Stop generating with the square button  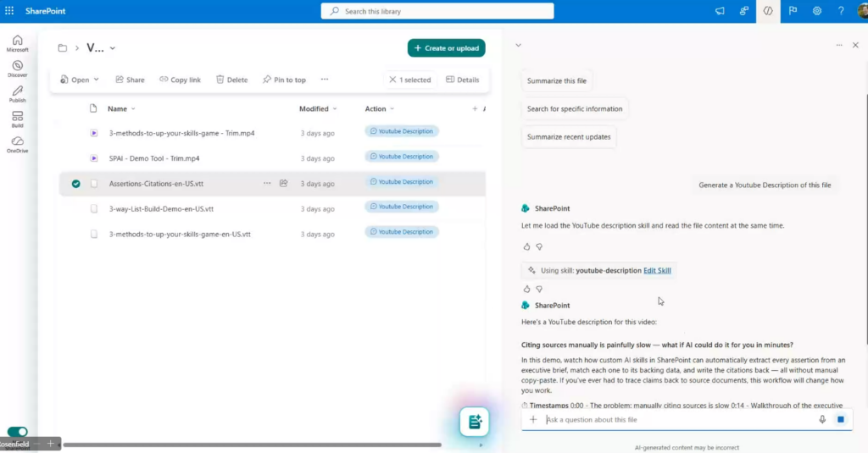[840, 420]
